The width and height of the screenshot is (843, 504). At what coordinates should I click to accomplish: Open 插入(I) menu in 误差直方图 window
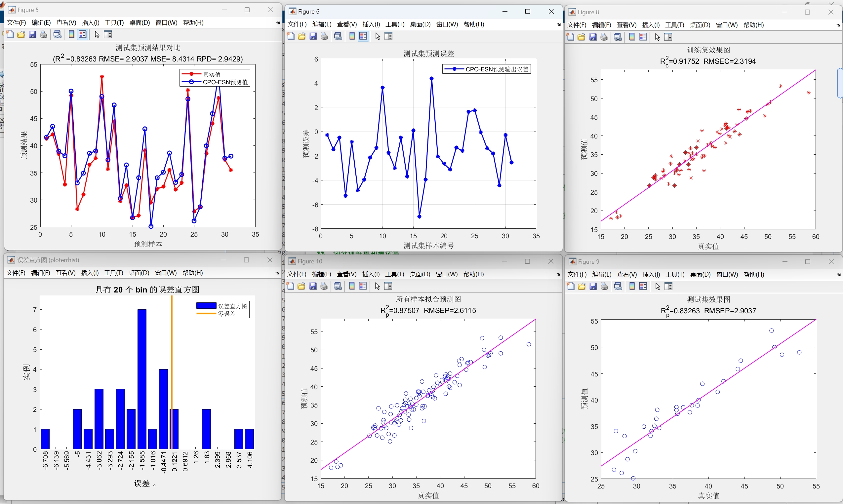[90, 273]
